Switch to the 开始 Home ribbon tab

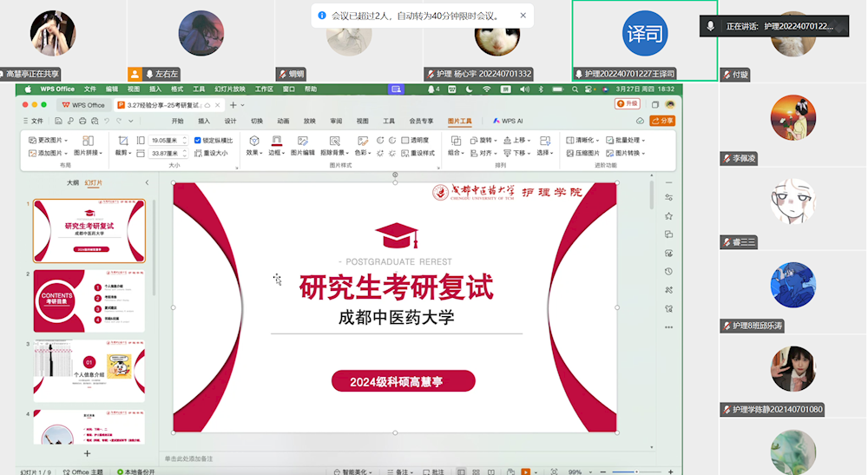177,122
